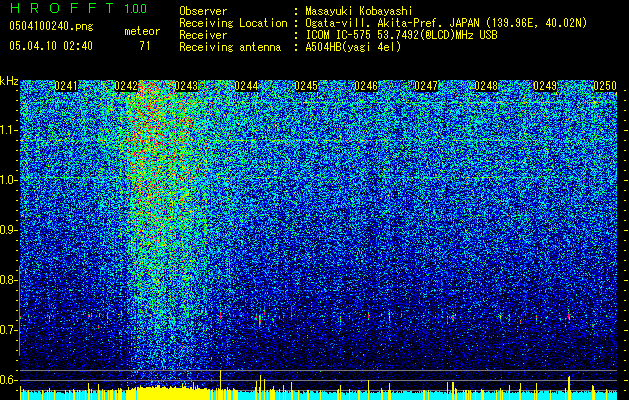Image resolution: width=629 pixels, height=400 pixels.
Task: Click the 0.9 frequency axis label
Action: pos(8,230)
